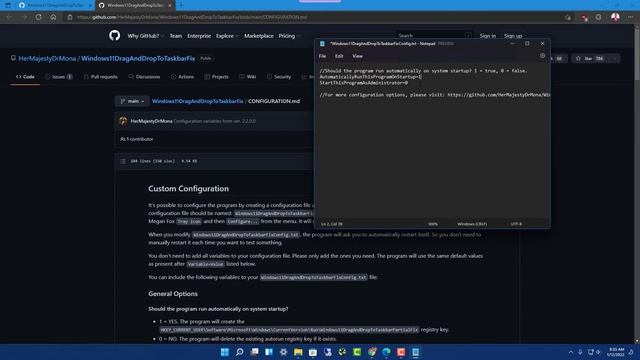View site lock info in address bar
Screen dimensions: 640x360
[x=70, y=17]
